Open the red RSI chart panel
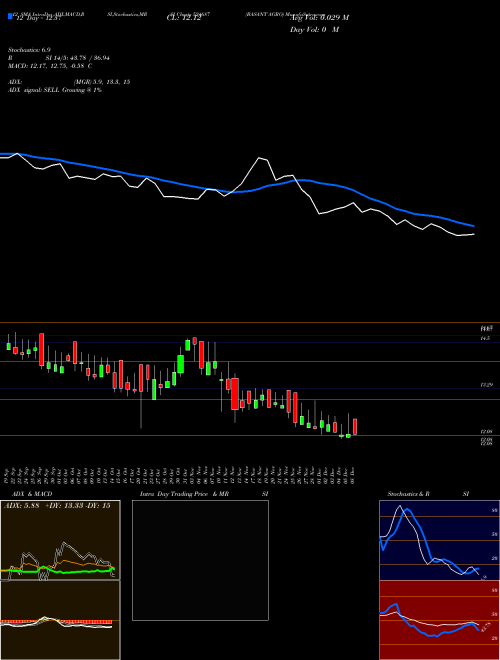The image size is (500, 660). pos(439,620)
